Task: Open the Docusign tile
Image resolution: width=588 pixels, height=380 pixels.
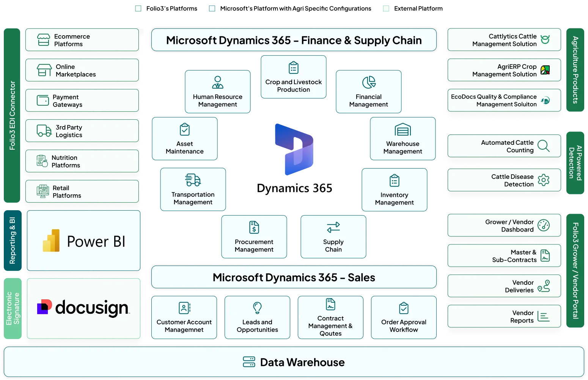Action: 84,308
